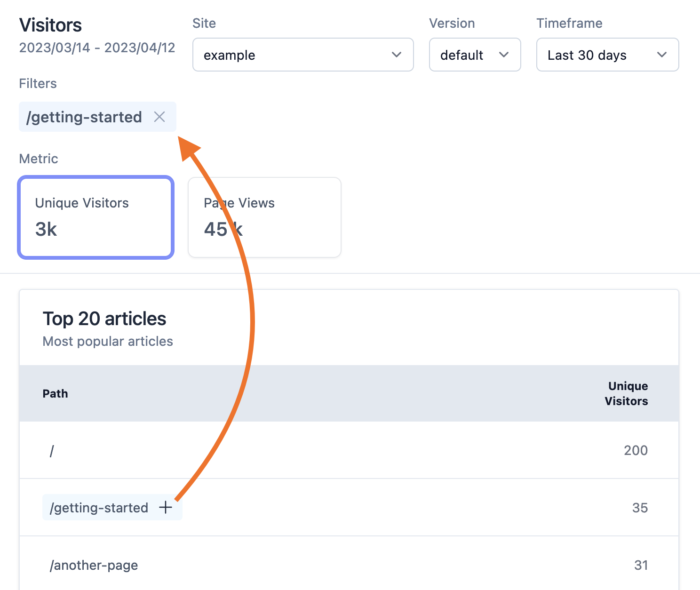Select the Unique Visitors metric card

[96, 217]
